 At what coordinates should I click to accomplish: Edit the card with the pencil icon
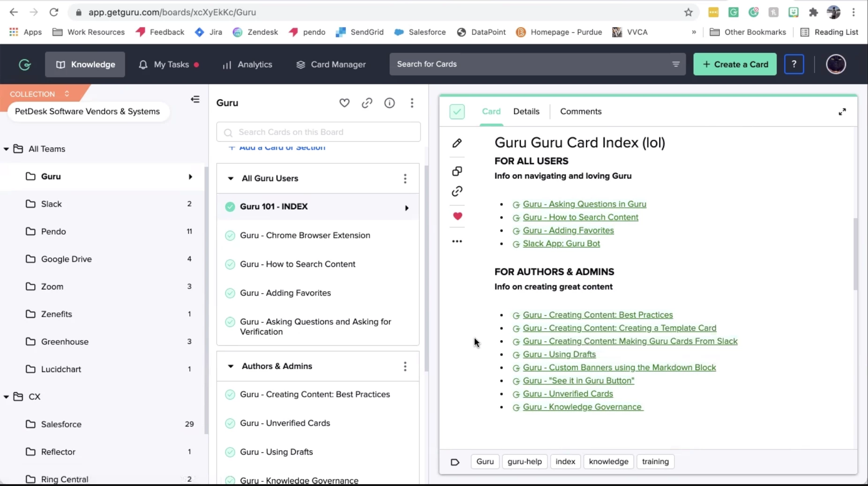(457, 143)
